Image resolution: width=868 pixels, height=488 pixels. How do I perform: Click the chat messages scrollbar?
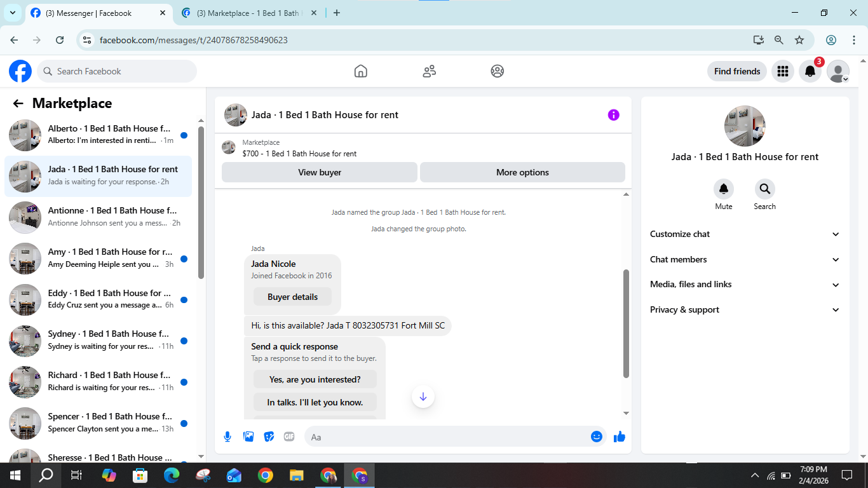click(x=626, y=323)
